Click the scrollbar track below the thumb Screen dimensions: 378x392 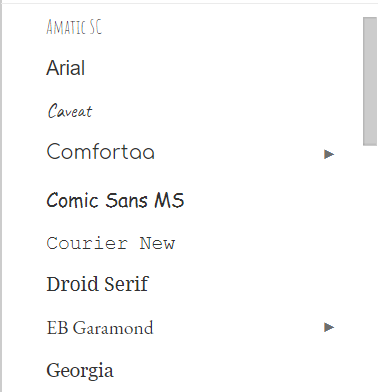click(370, 267)
